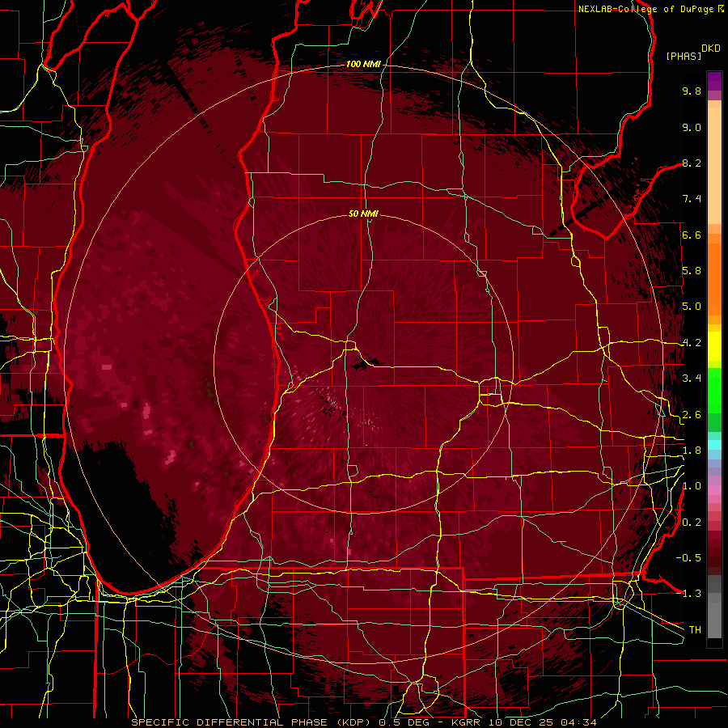Click the 1.3 value near scale bottom
Viewport: 728px width, 728px height.
point(692,594)
